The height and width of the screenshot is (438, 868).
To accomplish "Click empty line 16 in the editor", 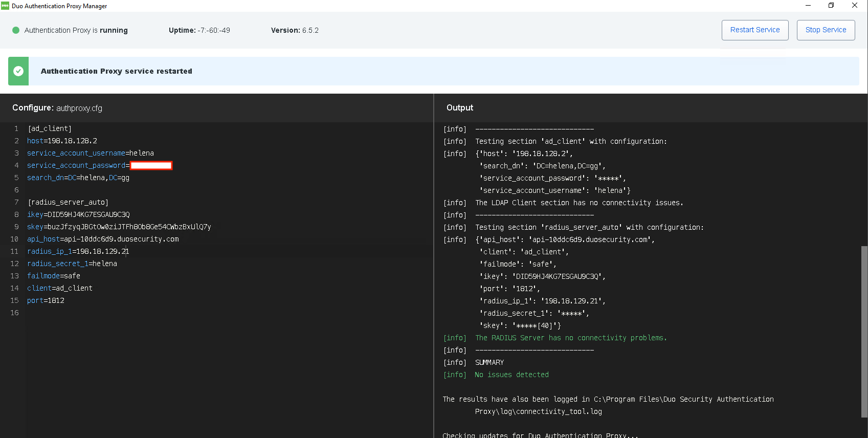I will point(153,313).
